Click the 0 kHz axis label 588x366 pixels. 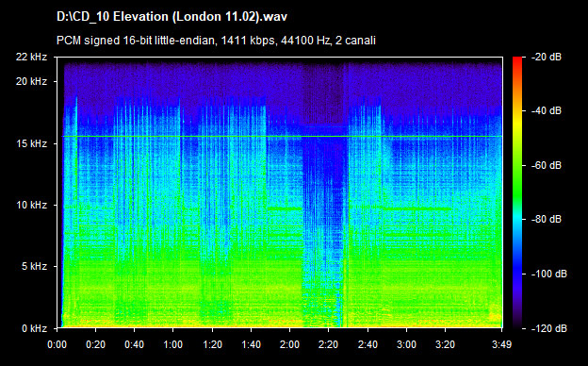point(34,328)
